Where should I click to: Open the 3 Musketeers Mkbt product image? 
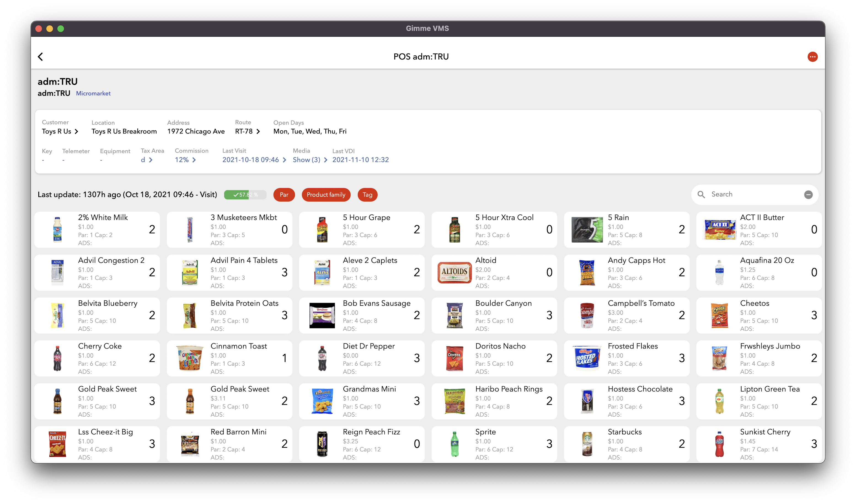190,230
